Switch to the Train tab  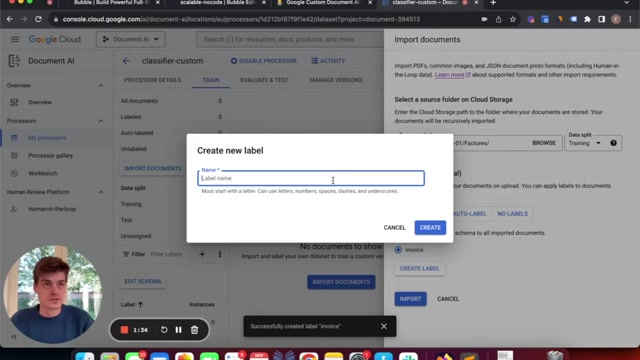[x=211, y=80]
